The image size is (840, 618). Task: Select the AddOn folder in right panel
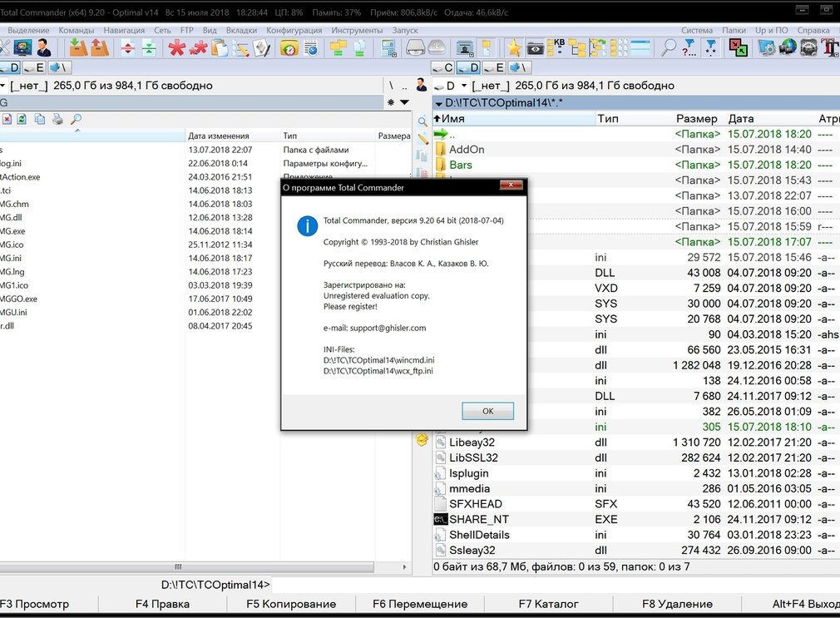[x=635, y=150]
